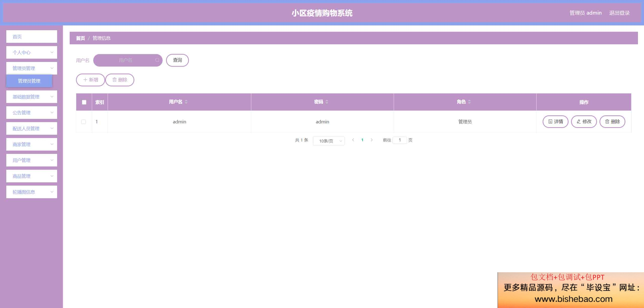Click the go-to page number input
The width and height of the screenshot is (644, 308).
tap(400, 140)
